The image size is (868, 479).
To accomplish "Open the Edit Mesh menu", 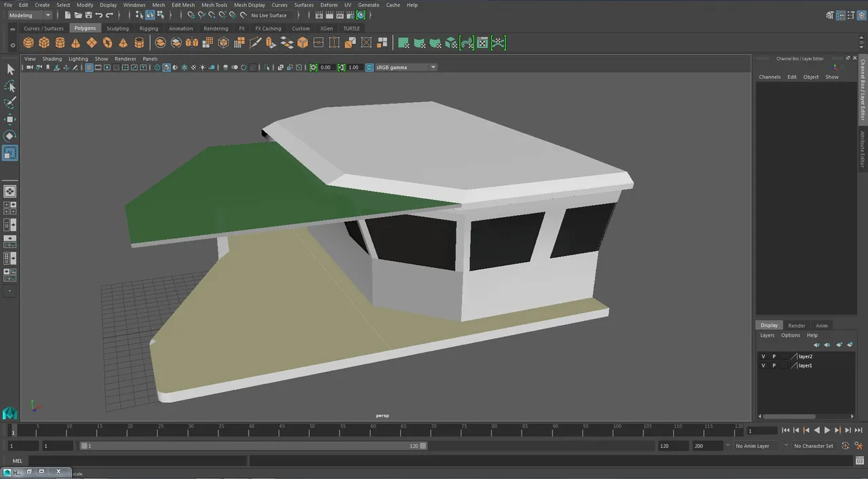I will click(x=183, y=5).
